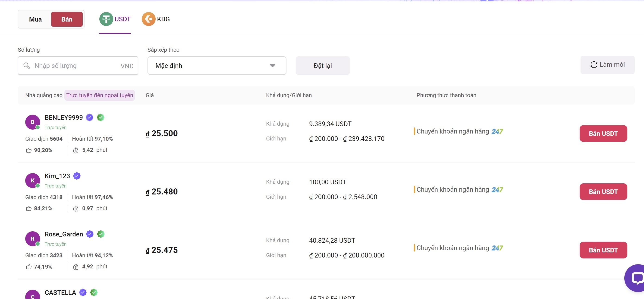Click the price ₫ 25.475
The height and width of the screenshot is (299, 644).
point(162,250)
